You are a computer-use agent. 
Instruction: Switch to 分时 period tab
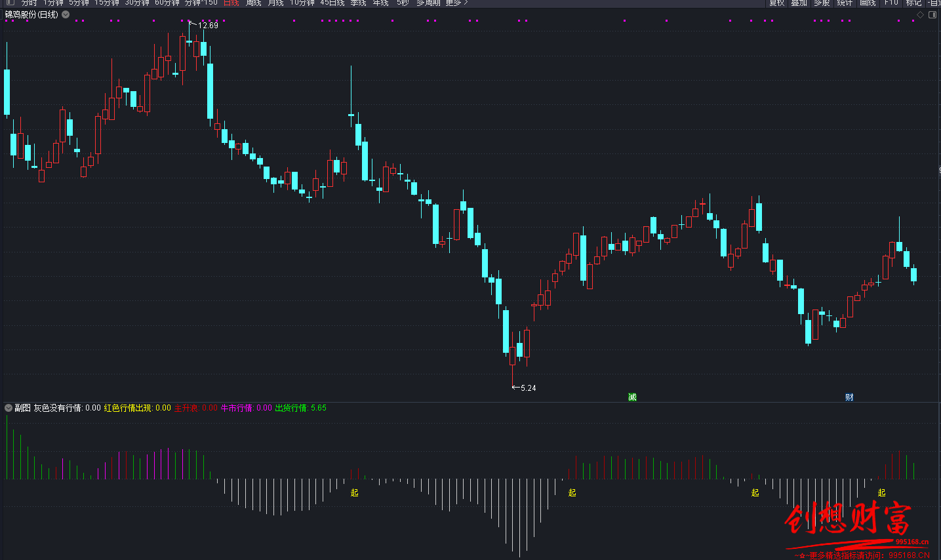point(29,3)
